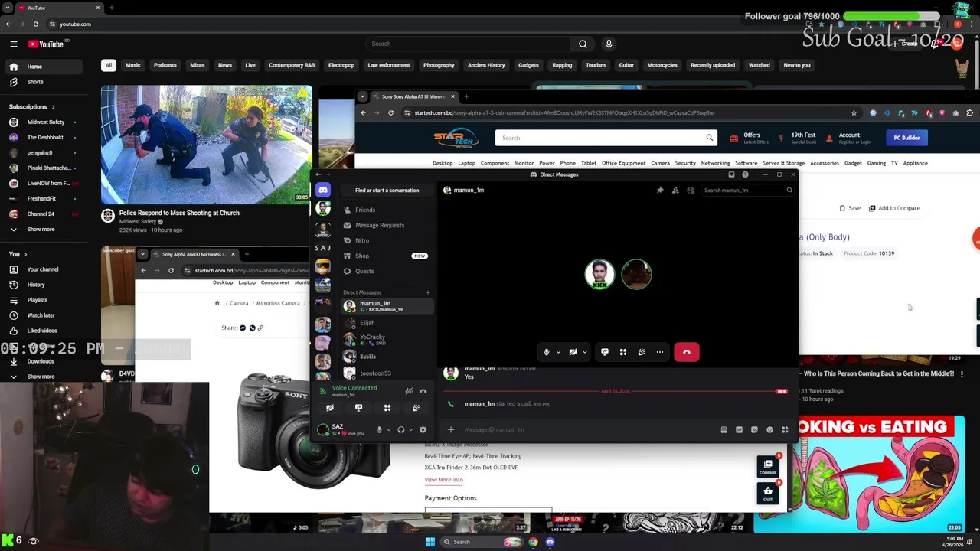Image resolution: width=980 pixels, height=551 pixels.
Task: Open soundboard from call controls
Action: [642, 352]
